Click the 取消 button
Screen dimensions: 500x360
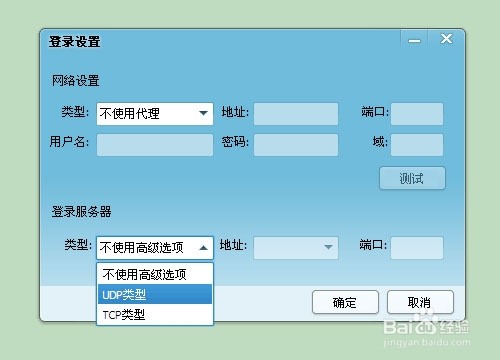[420, 302]
